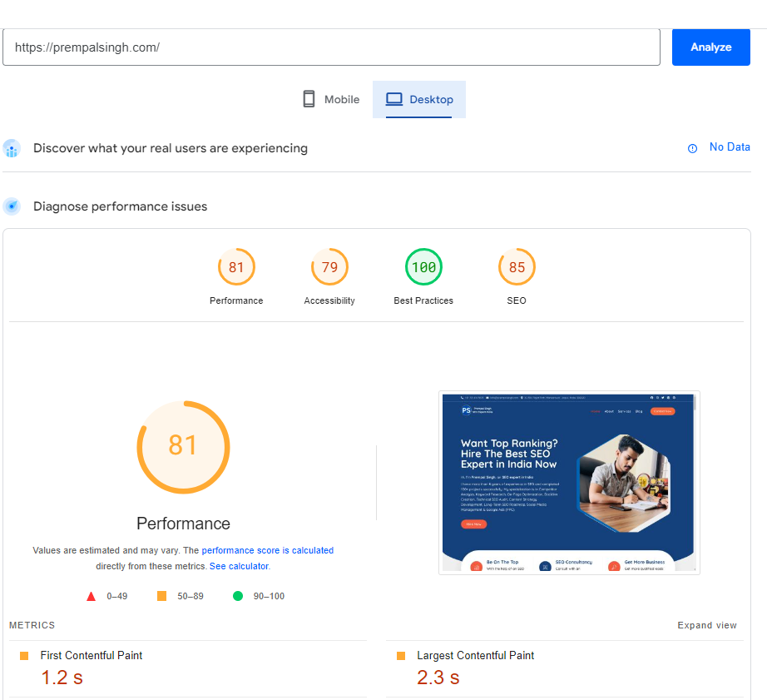Click the 1.2 s metric value
Screen dimensions: 767x700
[x=62, y=678]
